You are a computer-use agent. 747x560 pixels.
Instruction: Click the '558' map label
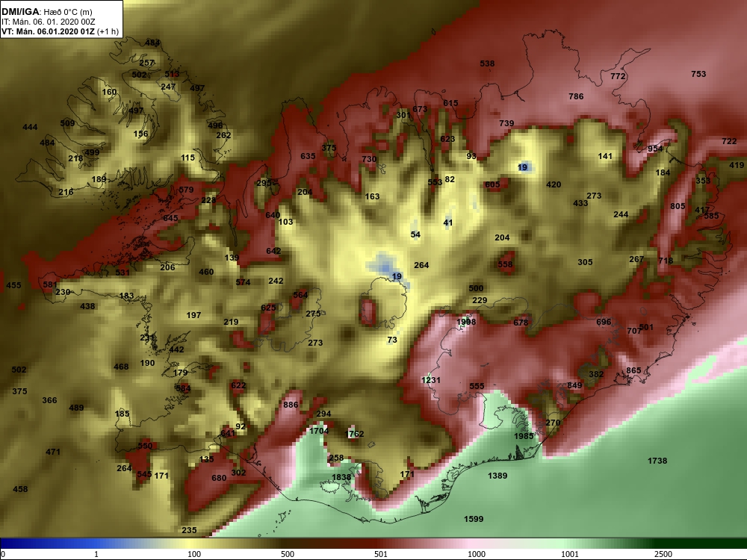tap(505, 265)
